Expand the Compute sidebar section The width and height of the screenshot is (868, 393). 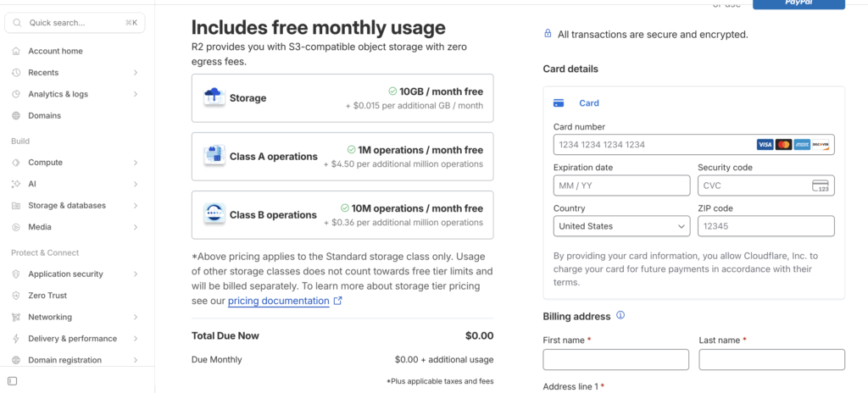coord(136,163)
